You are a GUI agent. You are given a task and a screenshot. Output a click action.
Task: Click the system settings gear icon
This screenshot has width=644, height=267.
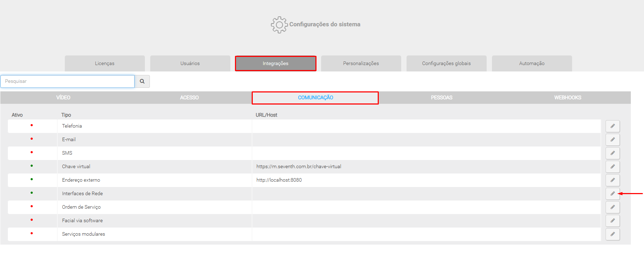click(x=279, y=25)
